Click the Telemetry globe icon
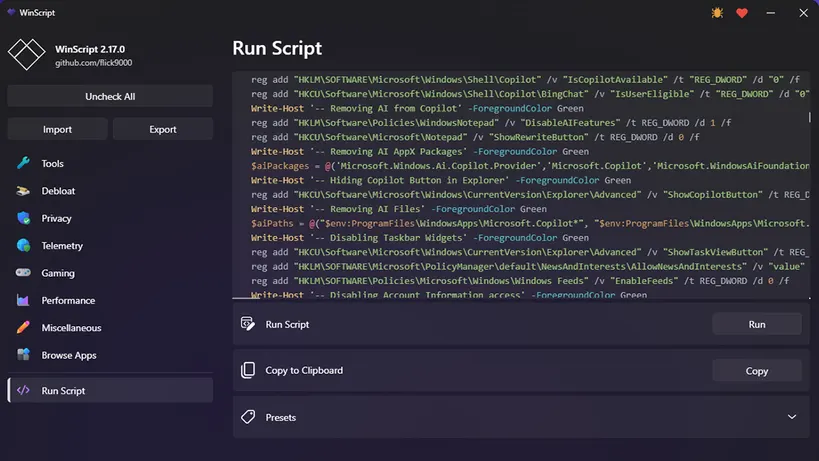Image resolution: width=819 pixels, height=461 pixels. pos(23,245)
